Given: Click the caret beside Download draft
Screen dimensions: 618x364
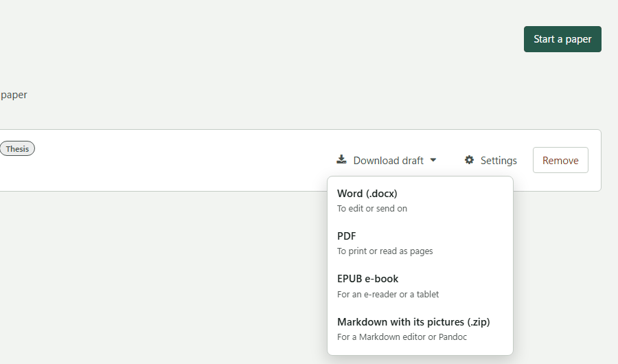Looking at the screenshot, I should (x=433, y=160).
